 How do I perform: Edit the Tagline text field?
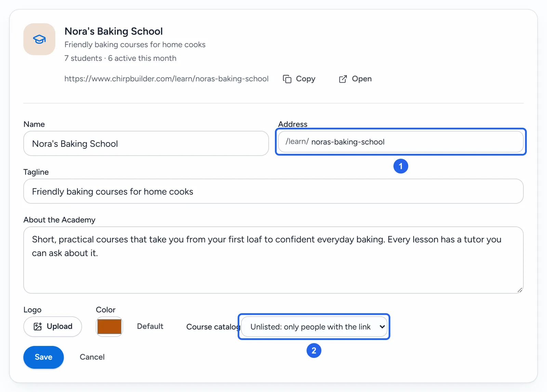(273, 191)
